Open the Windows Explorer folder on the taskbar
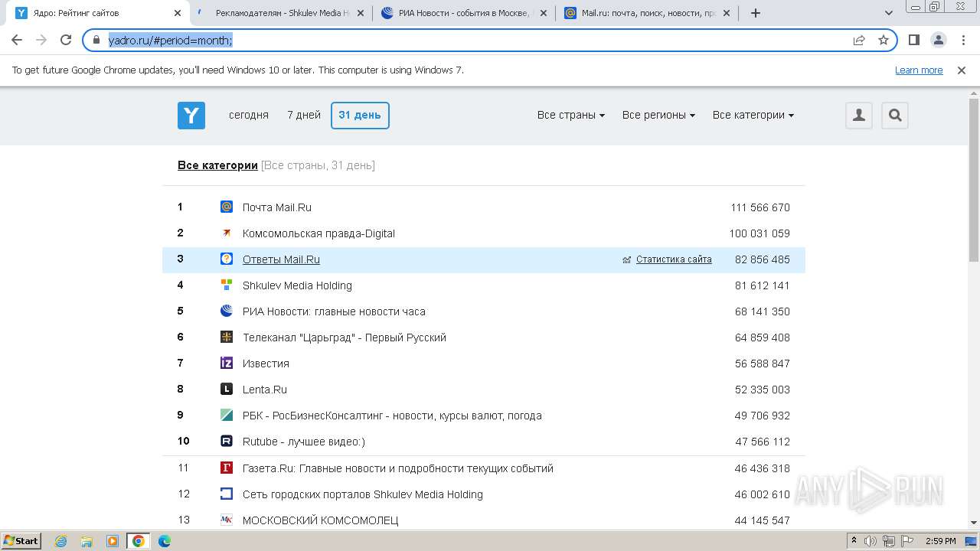This screenshot has height=551, width=980. [x=87, y=541]
